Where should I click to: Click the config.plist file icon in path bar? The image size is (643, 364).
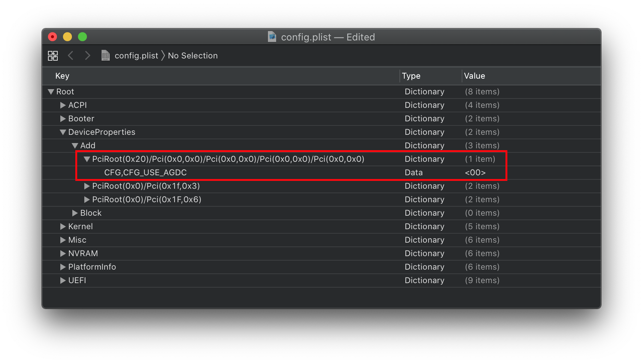click(106, 56)
